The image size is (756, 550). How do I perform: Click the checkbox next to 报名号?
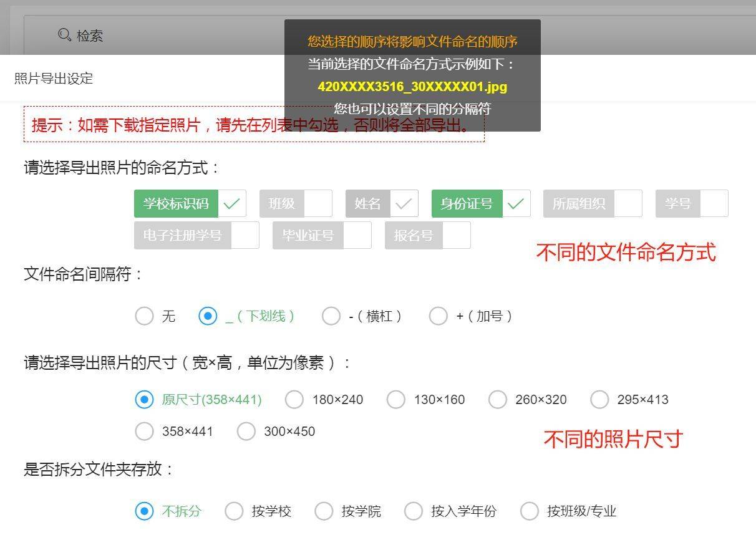tap(457, 235)
